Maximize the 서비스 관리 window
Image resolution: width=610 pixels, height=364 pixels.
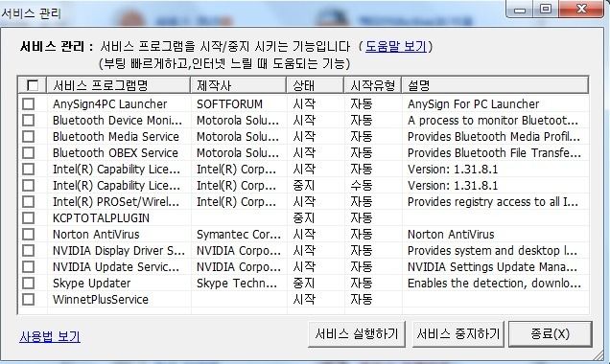point(546,10)
